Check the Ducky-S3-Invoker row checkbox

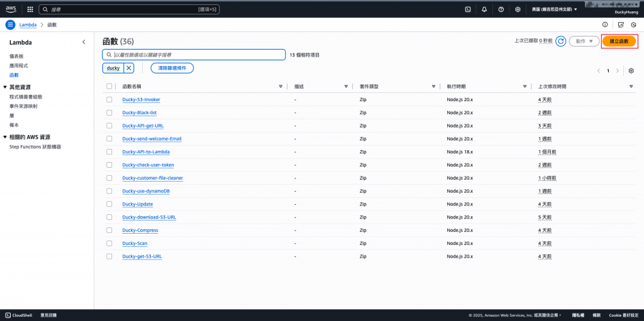pyautogui.click(x=109, y=99)
